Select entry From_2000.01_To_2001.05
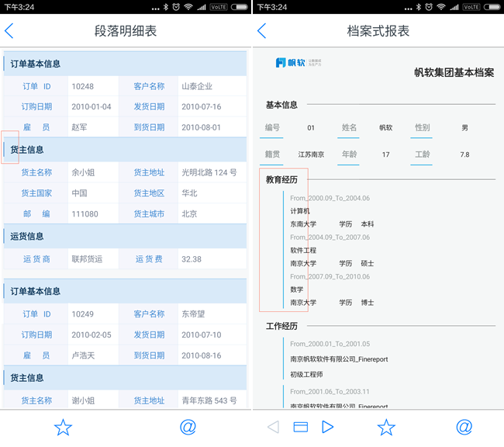Screen dimensions: 504x447 click(x=330, y=344)
